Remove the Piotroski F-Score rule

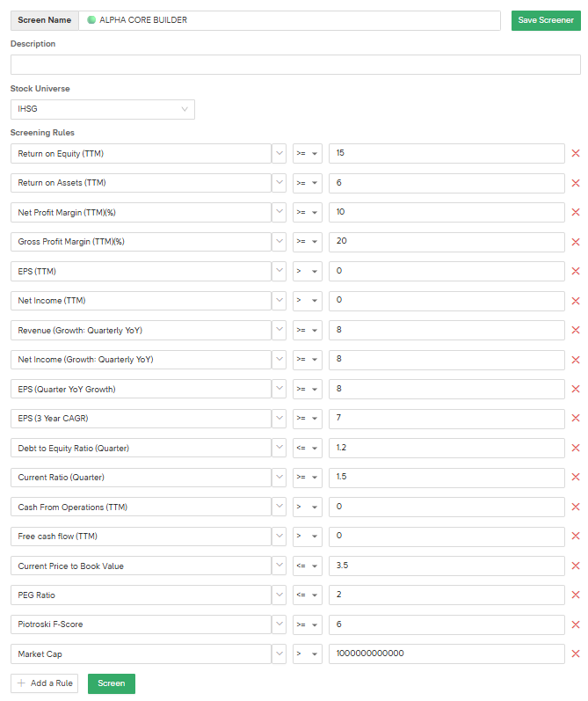point(576,624)
